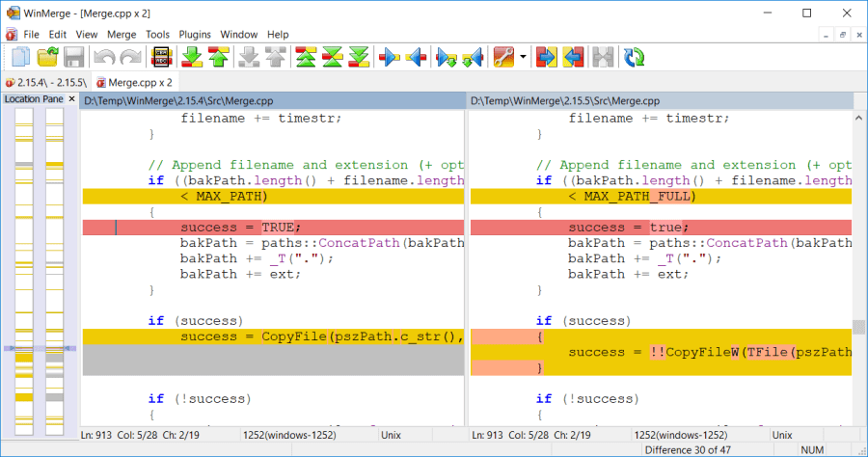The height and width of the screenshot is (457, 868).
Task: Minimize the inner document window
Action: [826, 35]
